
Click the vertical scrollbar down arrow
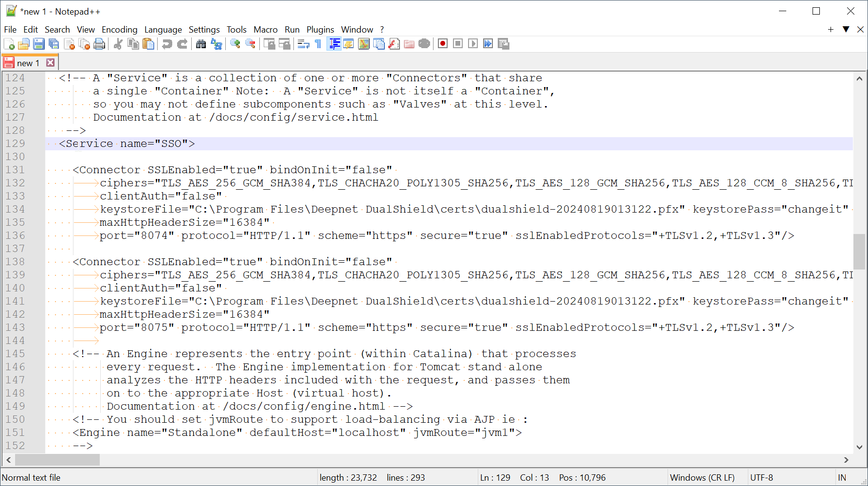(x=859, y=447)
